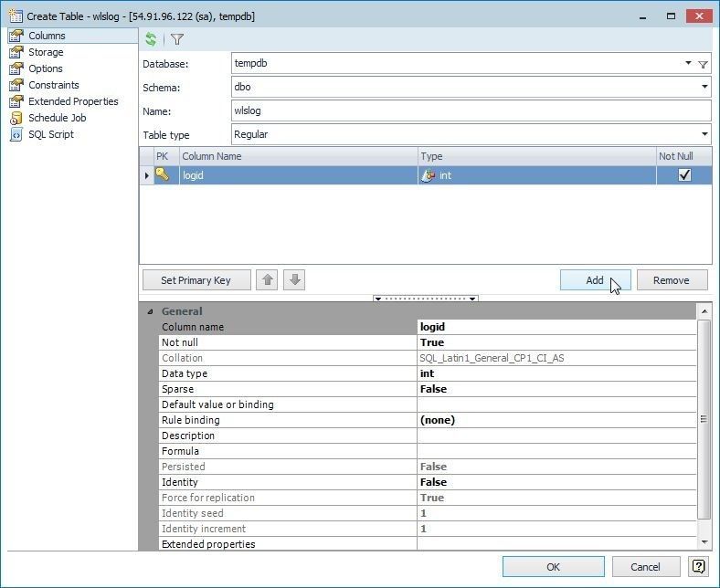The height and width of the screenshot is (588, 720).
Task: Open the Options page
Action: coord(46,68)
